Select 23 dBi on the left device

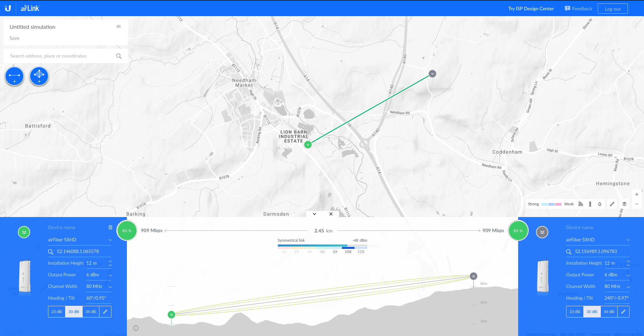[57, 312]
